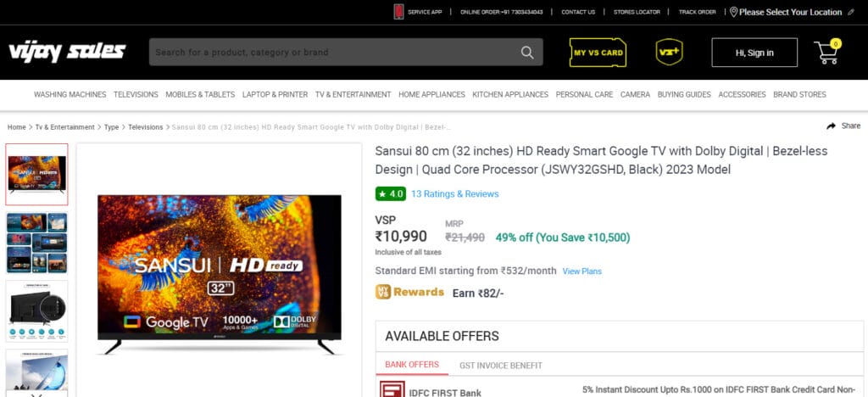Click the Vijay Sales logo

click(67, 52)
